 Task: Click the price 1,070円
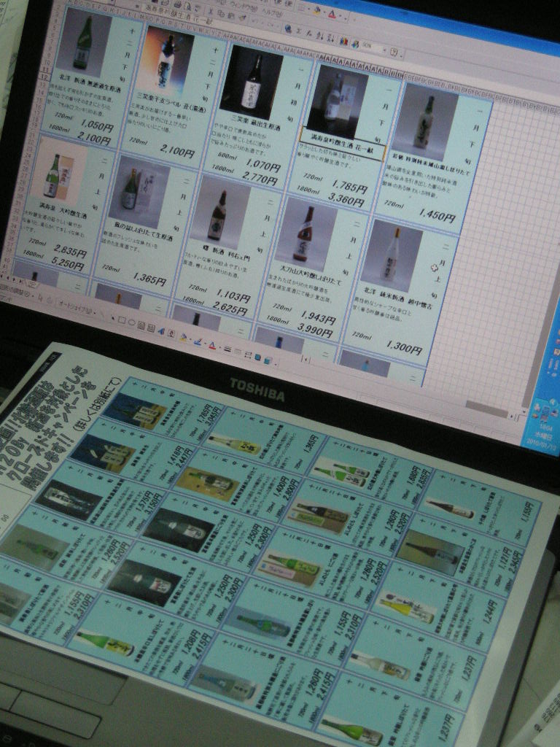262,166
